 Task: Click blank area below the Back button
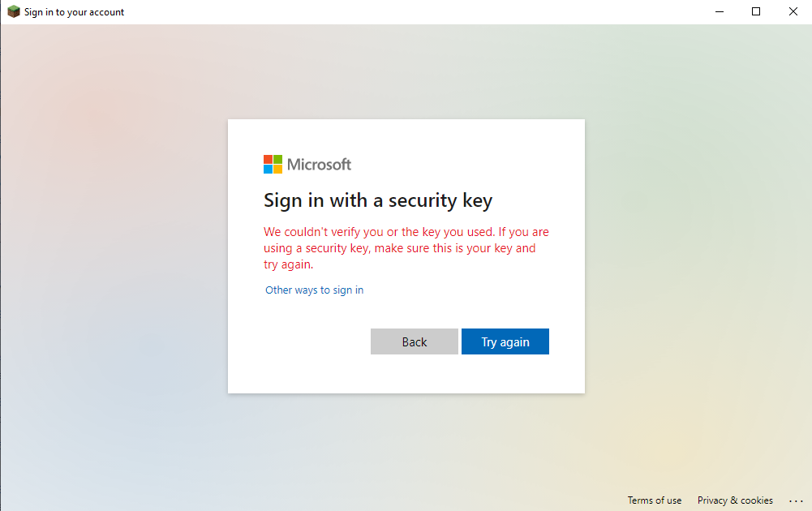[415, 373]
